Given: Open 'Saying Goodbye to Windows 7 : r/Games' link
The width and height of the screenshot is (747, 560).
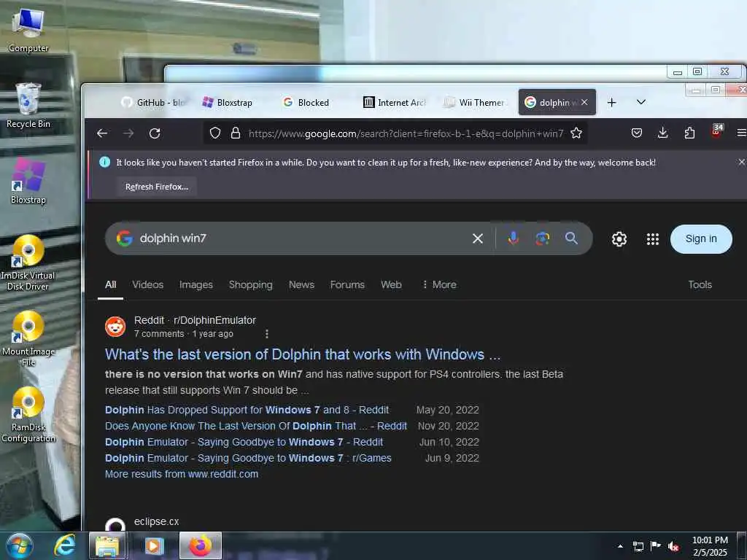Looking at the screenshot, I should pos(248,458).
